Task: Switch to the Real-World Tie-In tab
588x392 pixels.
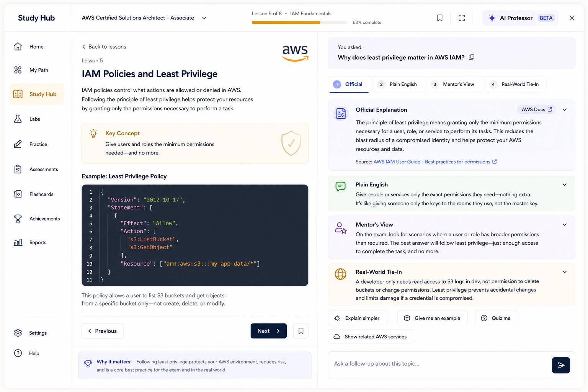Action: (x=516, y=84)
